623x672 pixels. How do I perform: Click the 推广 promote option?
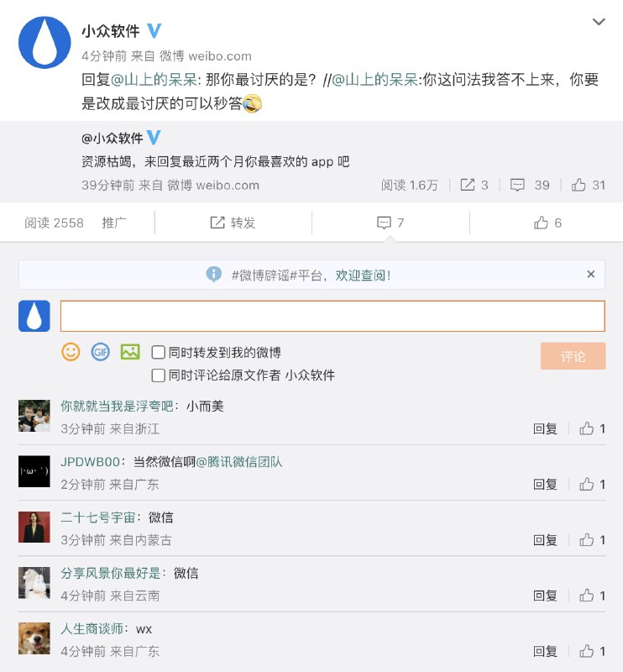click(x=114, y=223)
